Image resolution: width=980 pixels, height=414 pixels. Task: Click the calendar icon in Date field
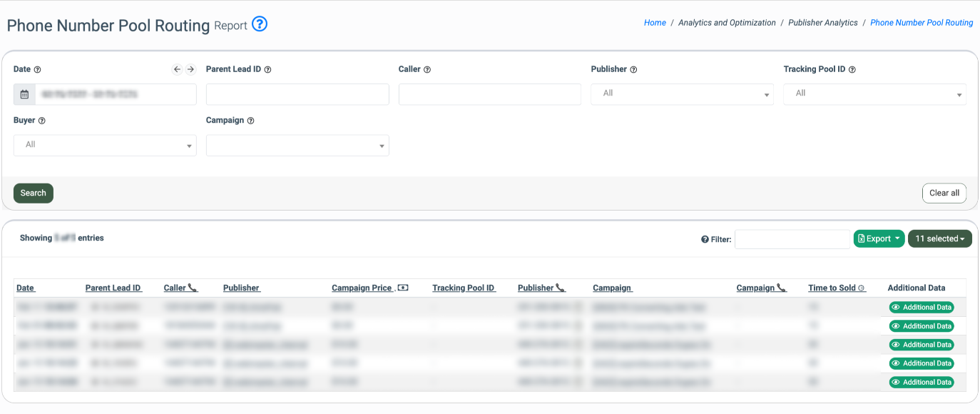[24, 94]
